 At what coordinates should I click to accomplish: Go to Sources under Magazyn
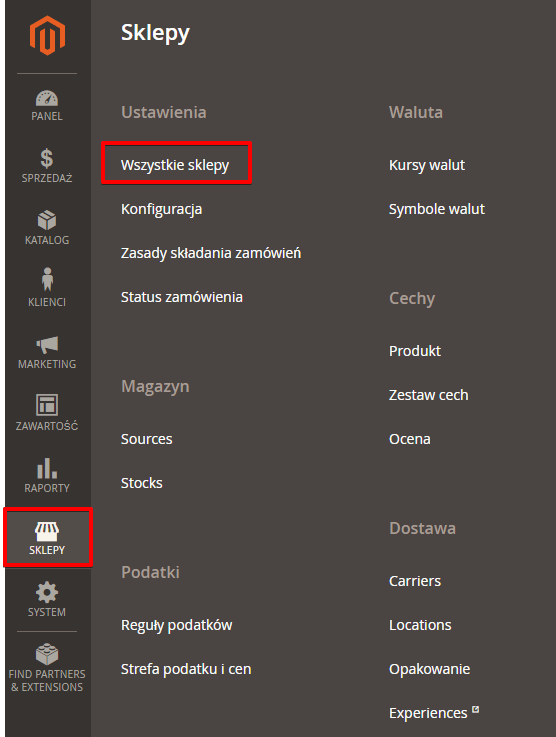coord(147,439)
